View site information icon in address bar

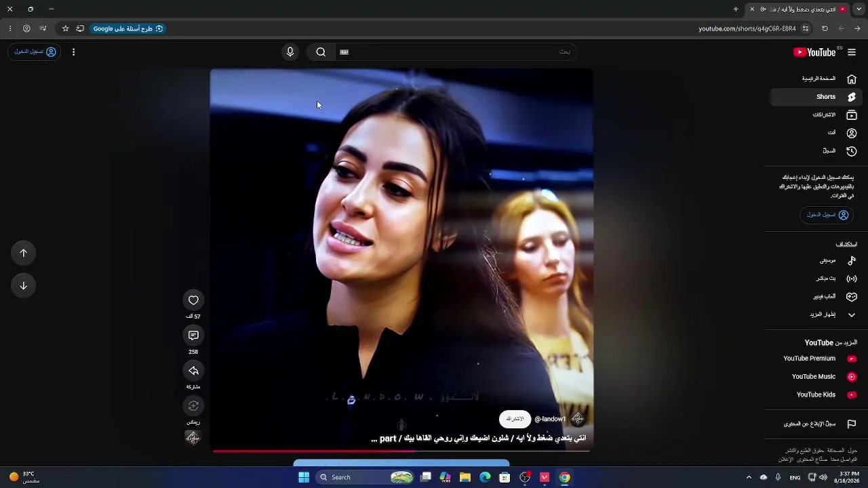806,28
